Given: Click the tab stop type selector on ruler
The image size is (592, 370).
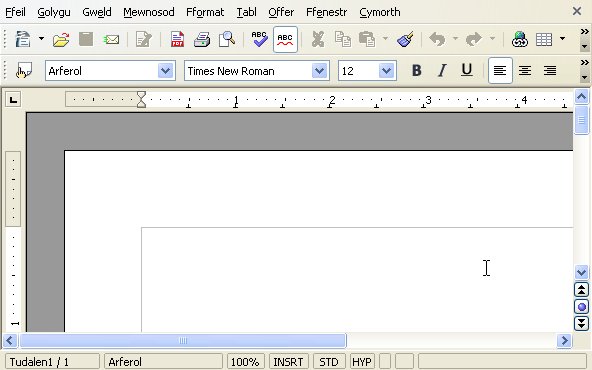Looking at the screenshot, I should coord(13,100).
